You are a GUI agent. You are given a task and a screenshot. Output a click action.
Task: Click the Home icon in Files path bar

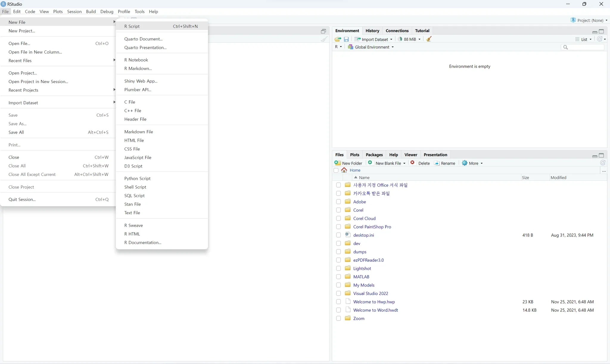click(x=344, y=170)
